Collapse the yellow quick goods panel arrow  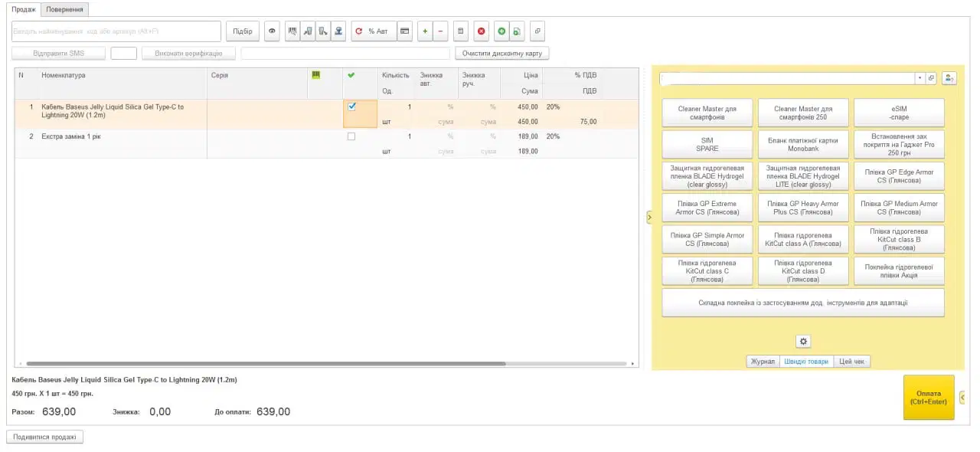(649, 218)
